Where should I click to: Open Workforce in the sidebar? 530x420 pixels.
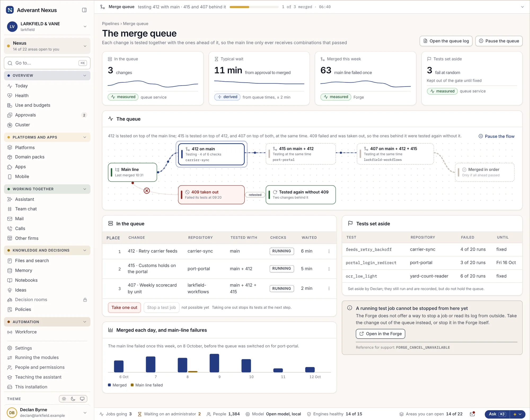[47, 332]
